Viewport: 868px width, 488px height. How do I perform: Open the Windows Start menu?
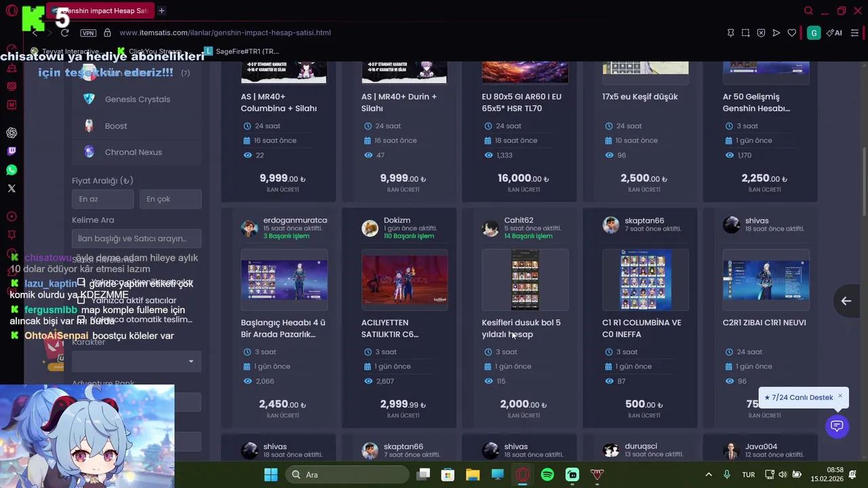click(271, 474)
